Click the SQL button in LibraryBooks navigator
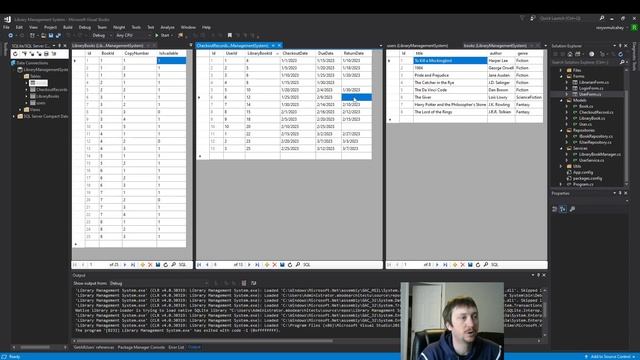This screenshot has height=360, width=640. (182, 265)
